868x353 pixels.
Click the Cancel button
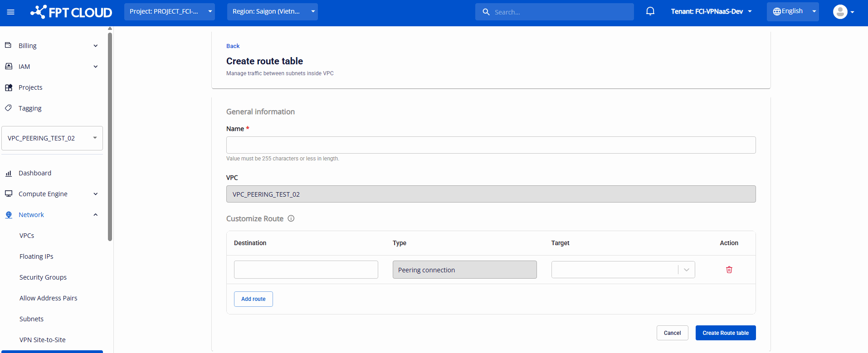673,333
